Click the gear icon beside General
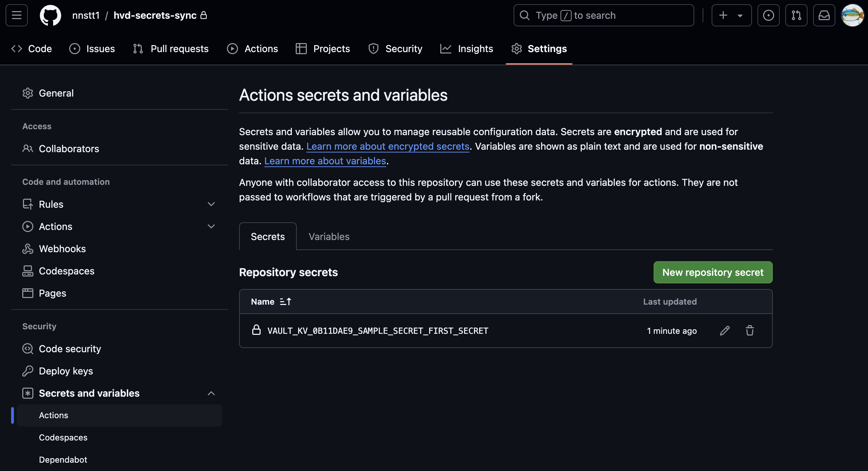Screen dimensions: 868x471 click(x=28, y=93)
